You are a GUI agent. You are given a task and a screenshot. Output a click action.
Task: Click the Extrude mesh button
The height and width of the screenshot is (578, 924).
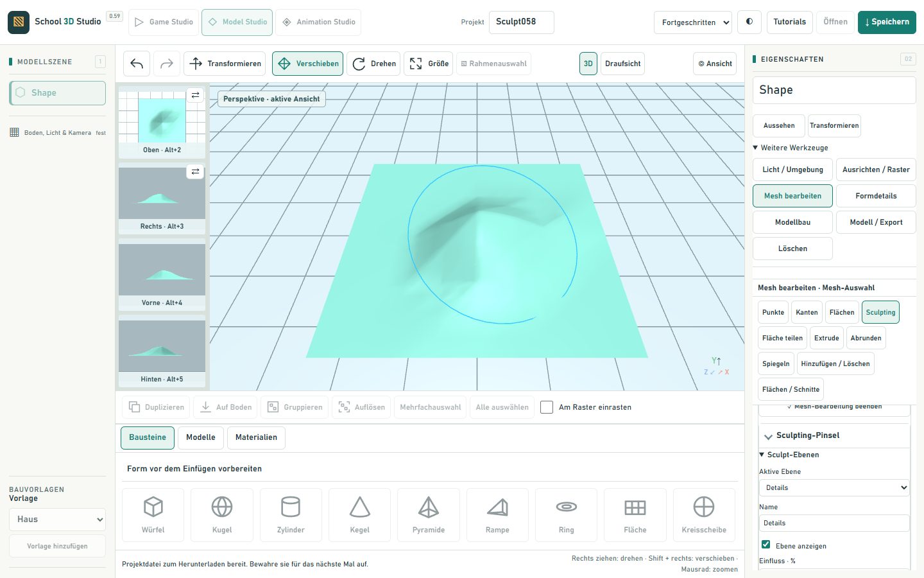pyautogui.click(x=826, y=338)
